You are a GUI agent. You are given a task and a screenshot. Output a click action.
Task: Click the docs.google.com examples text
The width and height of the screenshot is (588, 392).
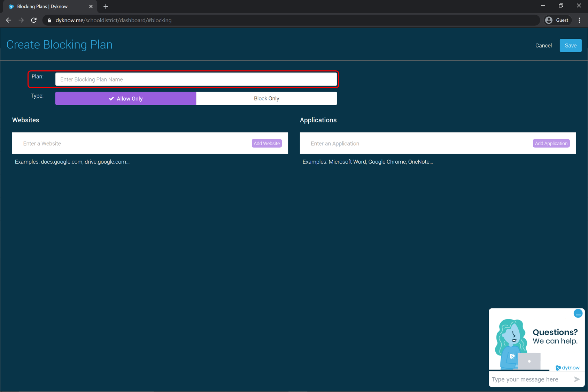click(x=72, y=162)
